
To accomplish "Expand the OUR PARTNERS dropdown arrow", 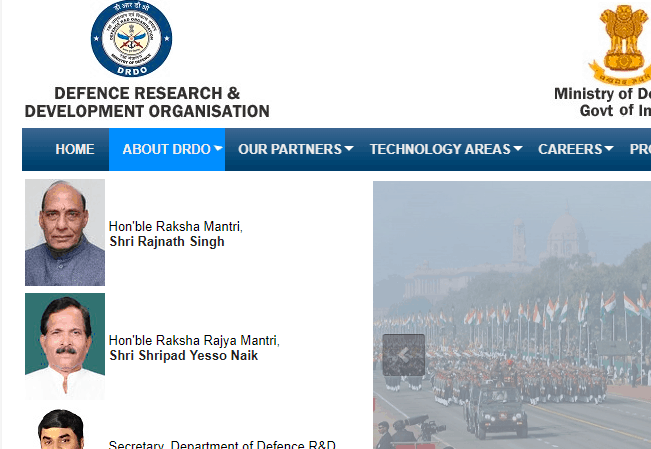I will point(349,150).
